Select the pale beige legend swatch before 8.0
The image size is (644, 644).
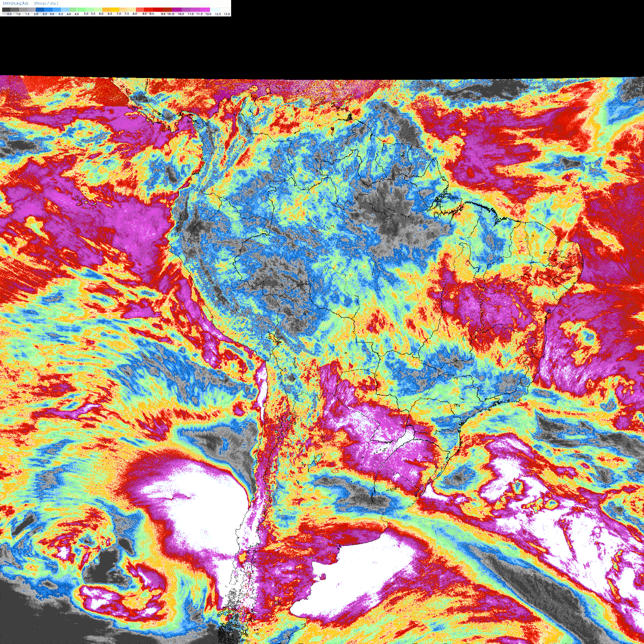[131, 10]
